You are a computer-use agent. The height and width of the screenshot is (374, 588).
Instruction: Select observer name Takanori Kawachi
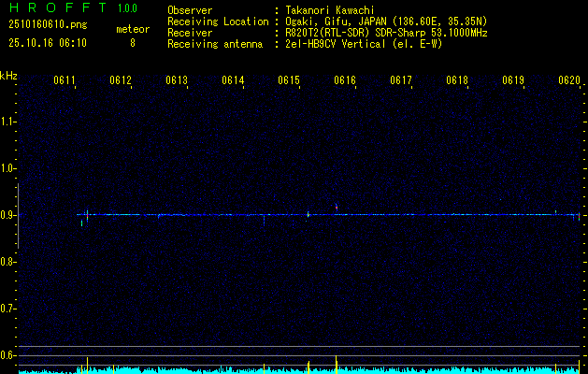pyautogui.click(x=329, y=10)
